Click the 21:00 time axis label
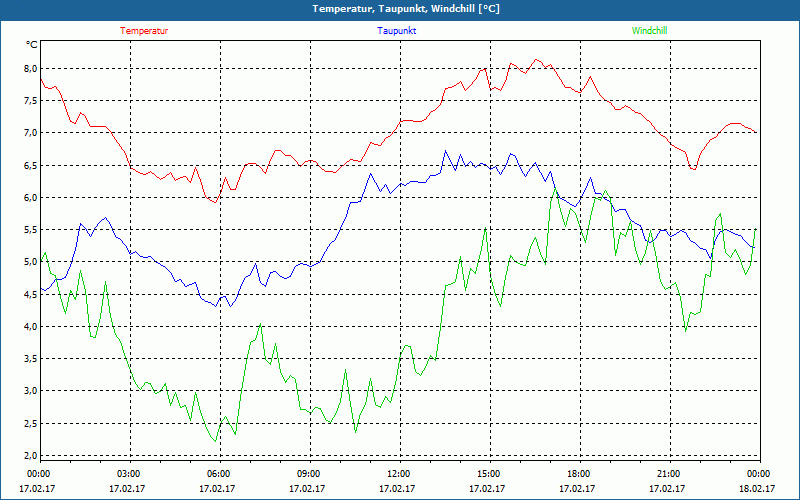Screen dimensions: 800x500 (667, 474)
